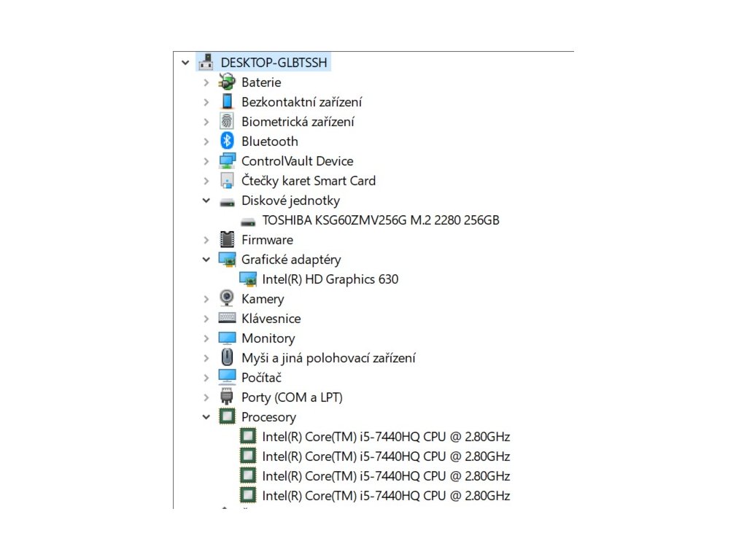Viewport: 747px width, 560px height.
Task: Expand the Počítač category
Action: [206, 378]
